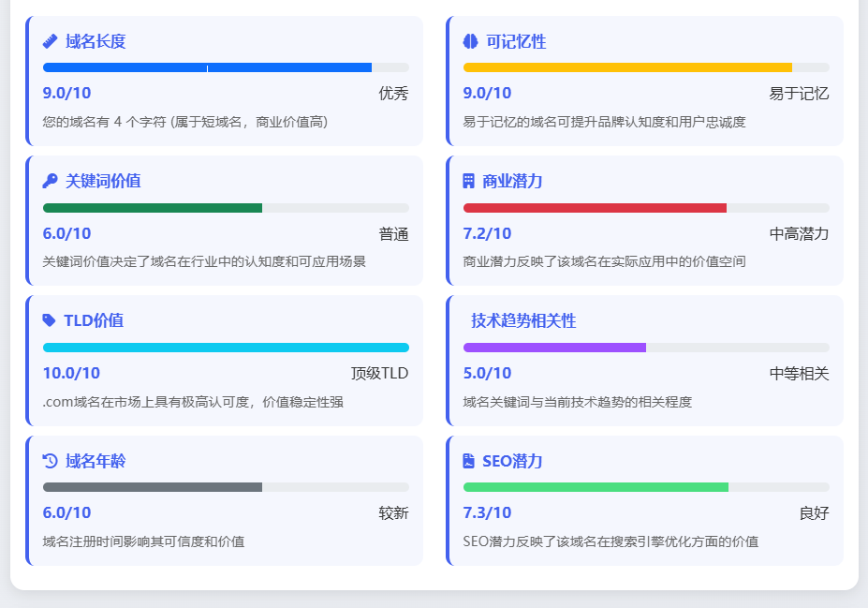
Task: Click the 7.3/10 SEO score
Action: [487, 512]
